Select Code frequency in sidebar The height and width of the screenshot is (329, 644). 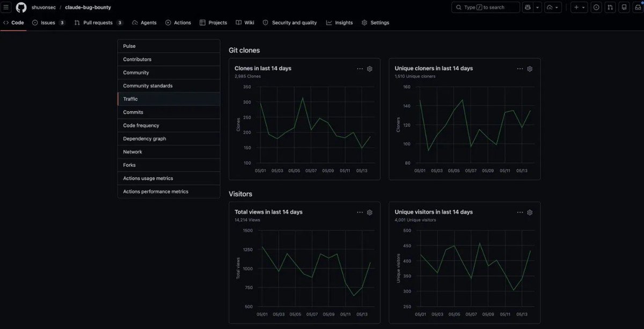coord(169,125)
